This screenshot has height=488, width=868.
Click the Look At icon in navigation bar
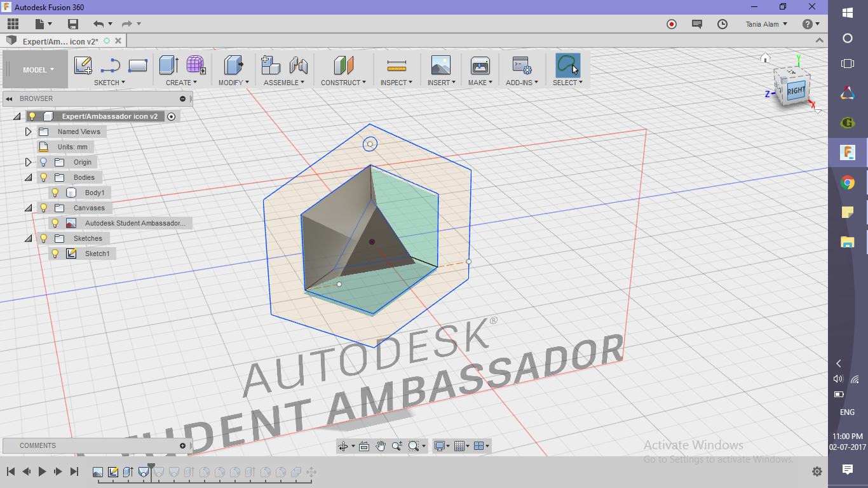click(x=363, y=446)
